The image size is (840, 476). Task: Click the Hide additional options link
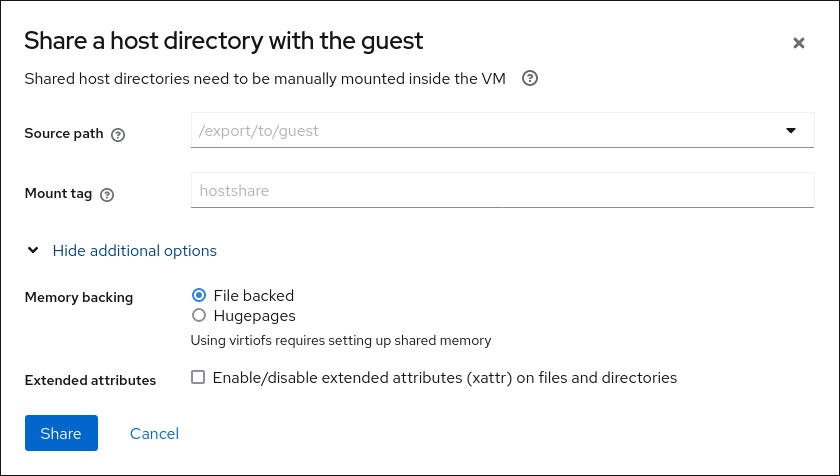(134, 251)
